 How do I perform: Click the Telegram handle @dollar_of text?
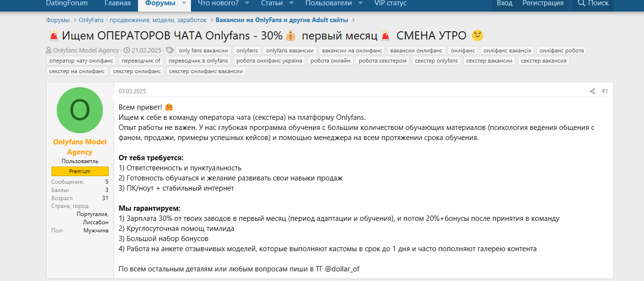click(x=342, y=269)
